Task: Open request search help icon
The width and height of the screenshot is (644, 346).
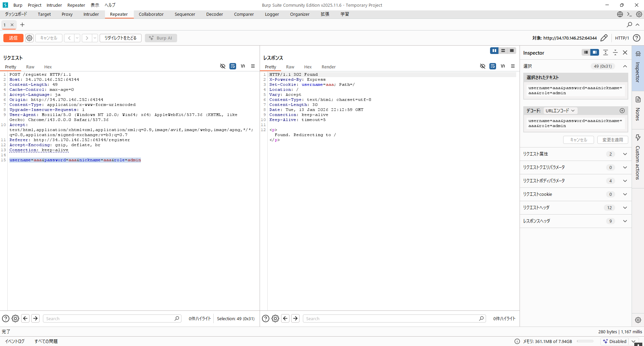Action: click(6, 319)
